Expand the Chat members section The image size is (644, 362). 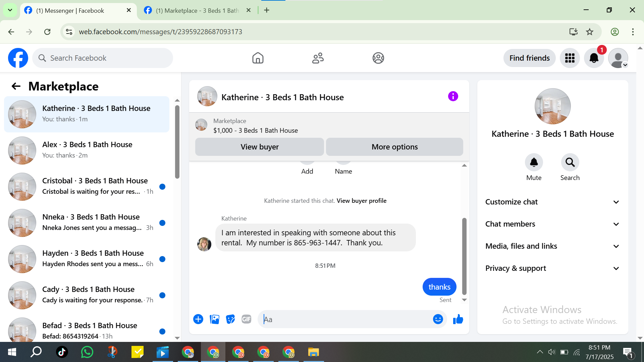tap(552, 224)
